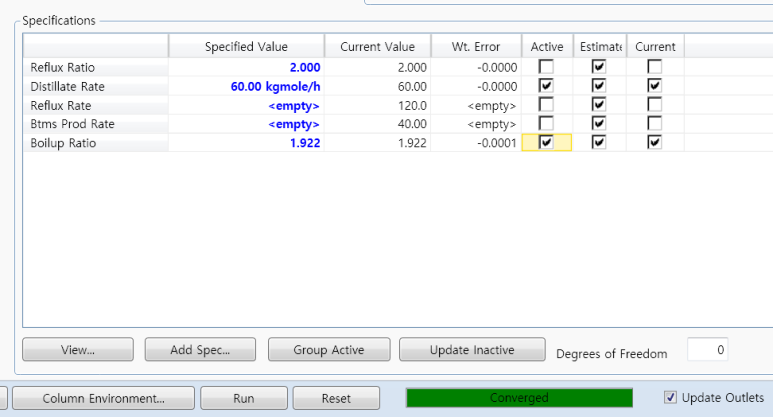Select Boilup Ratio specified value 1.922
This screenshot has width=773, height=417.
click(246, 143)
